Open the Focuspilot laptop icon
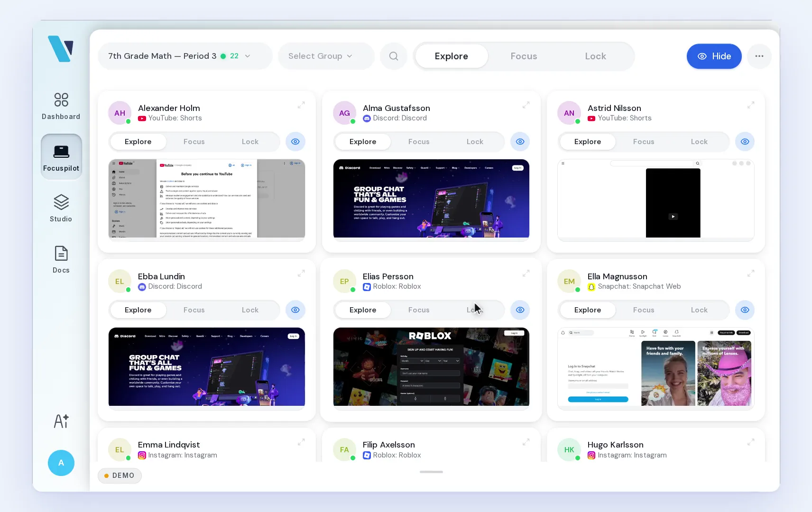The width and height of the screenshot is (812, 512). (61, 152)
